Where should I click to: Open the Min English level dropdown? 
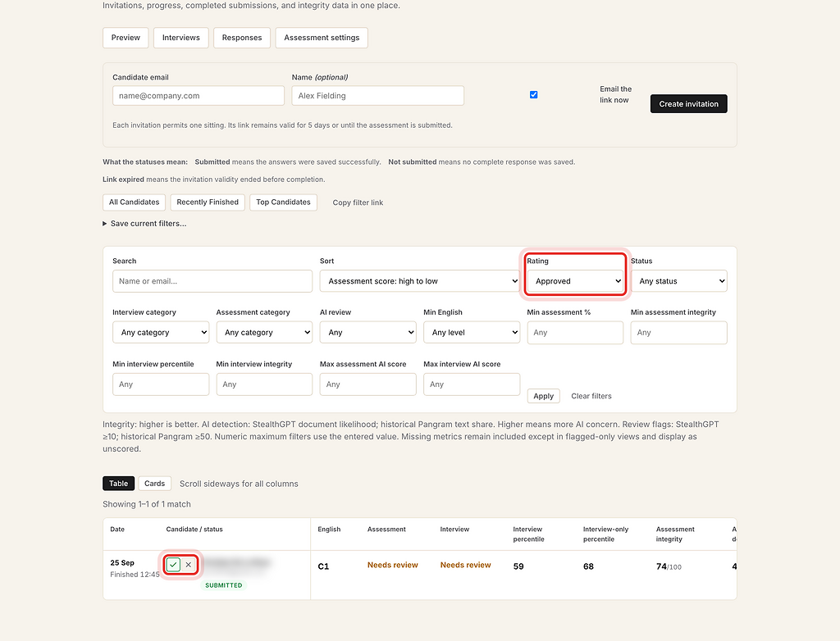[x=472, y=333]
